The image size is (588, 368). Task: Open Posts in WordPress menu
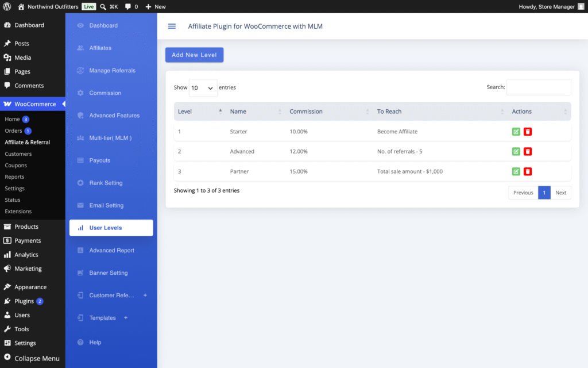click(x=33, y=44)
